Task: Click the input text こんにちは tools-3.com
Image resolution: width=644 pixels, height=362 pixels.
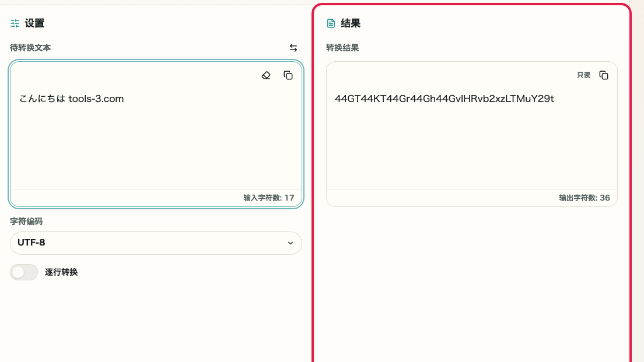Action: click(x=72, y=99)
